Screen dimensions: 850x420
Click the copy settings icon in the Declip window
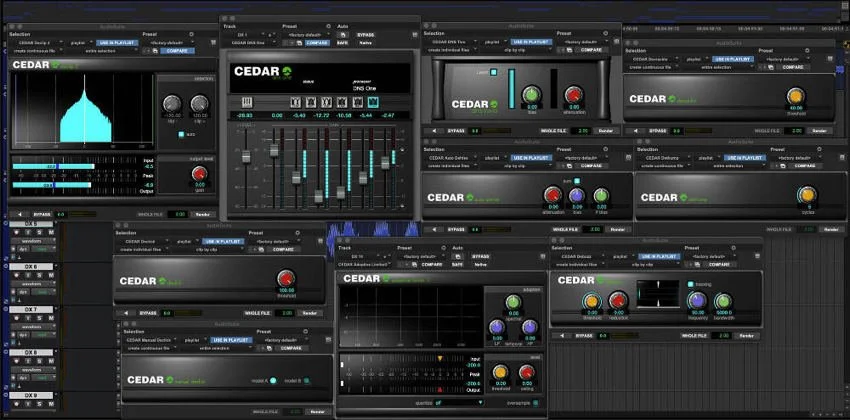click(154, 50)
